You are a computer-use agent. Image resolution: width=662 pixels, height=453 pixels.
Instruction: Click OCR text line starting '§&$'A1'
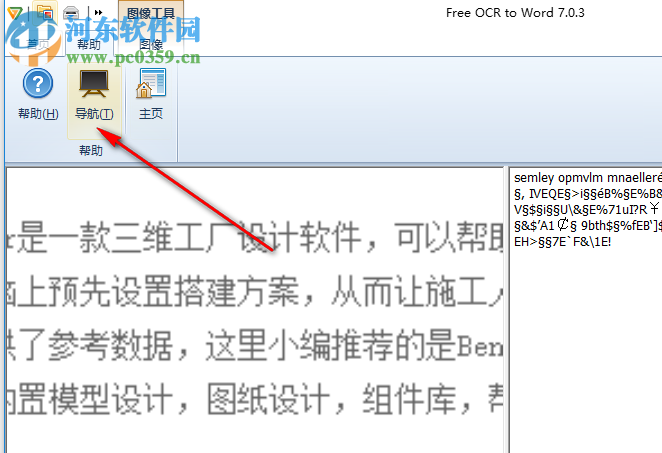(588, 226)
